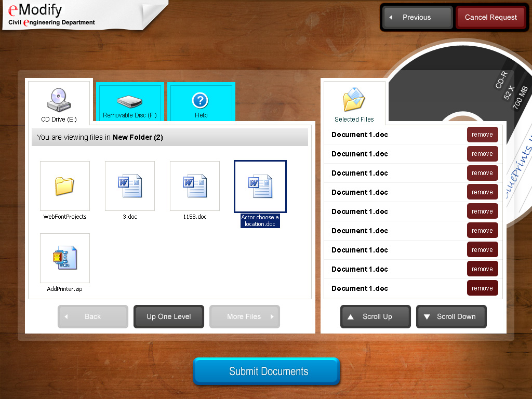Select the 1158.doc Word document icon

point(195,186)
